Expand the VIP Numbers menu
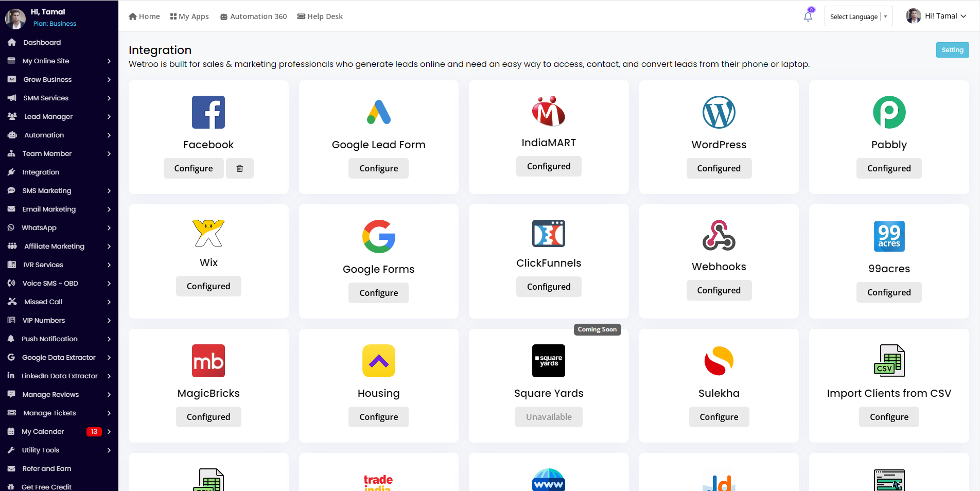This screenshot has width=980, height=491. point(59,320)
